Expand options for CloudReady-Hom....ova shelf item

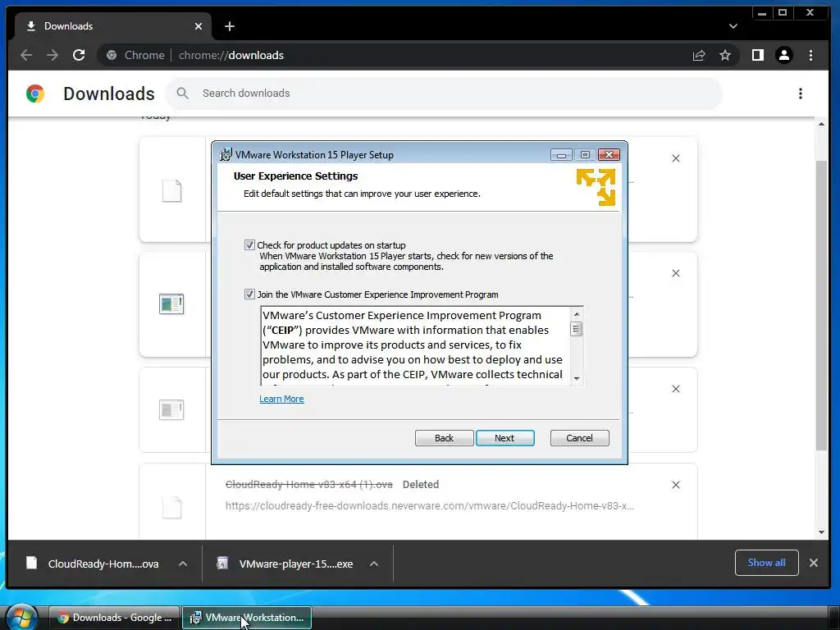tap(183, 564)
